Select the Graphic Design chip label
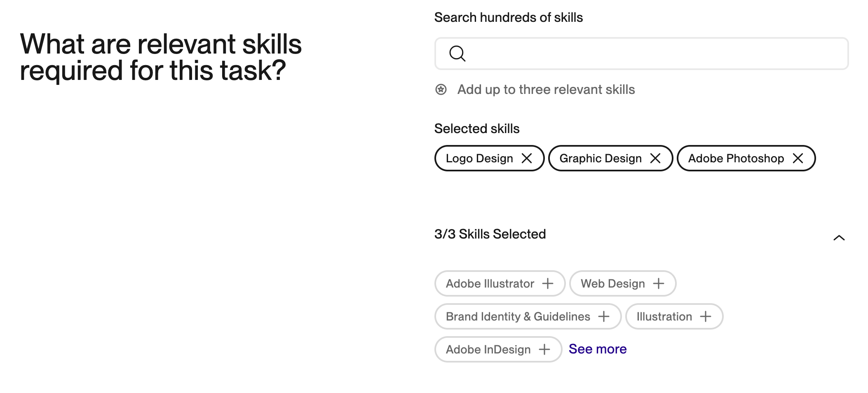Screen dimensions: 868x393 tap(601, 158)
